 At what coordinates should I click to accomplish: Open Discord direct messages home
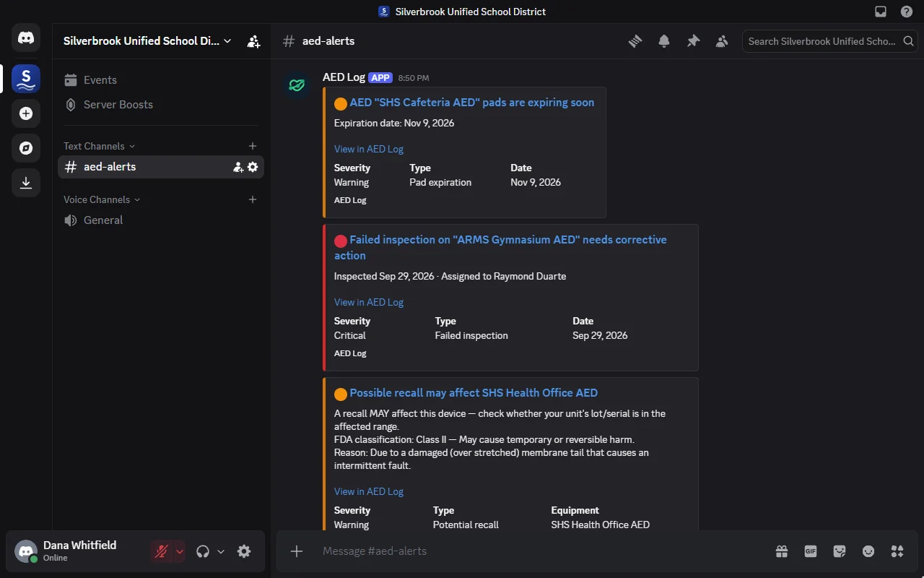tap(26, 38)
